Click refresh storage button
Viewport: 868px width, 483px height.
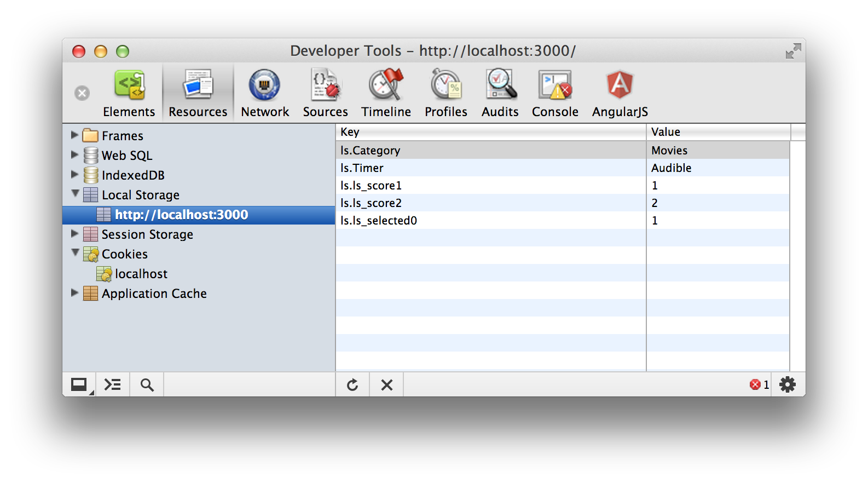[x=352, y=385]
